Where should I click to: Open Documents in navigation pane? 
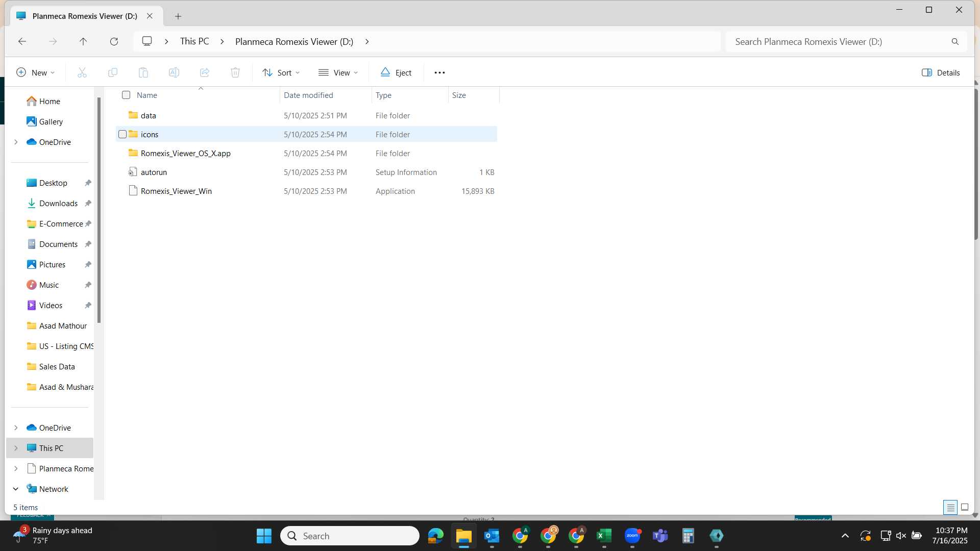coord(58,244)
